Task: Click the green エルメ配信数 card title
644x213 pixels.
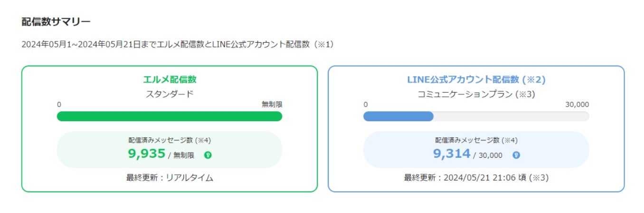Action: (170, 79)
